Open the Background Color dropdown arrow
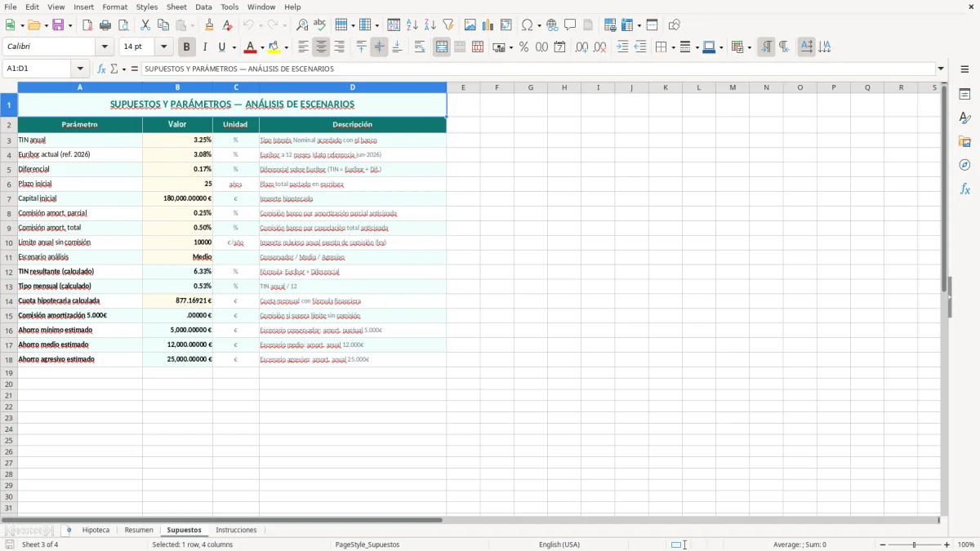This screenshot has height=551, width=980. (x=287, y=47)
